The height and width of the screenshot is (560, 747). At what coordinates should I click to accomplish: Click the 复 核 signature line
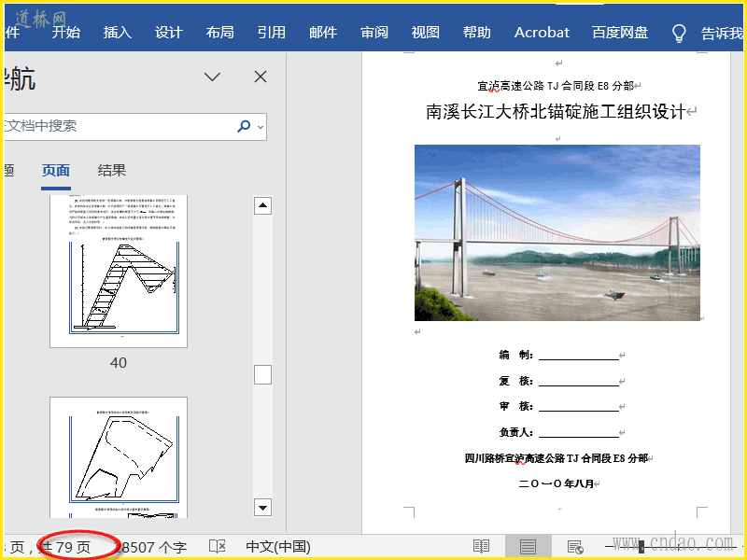(578, 381)
